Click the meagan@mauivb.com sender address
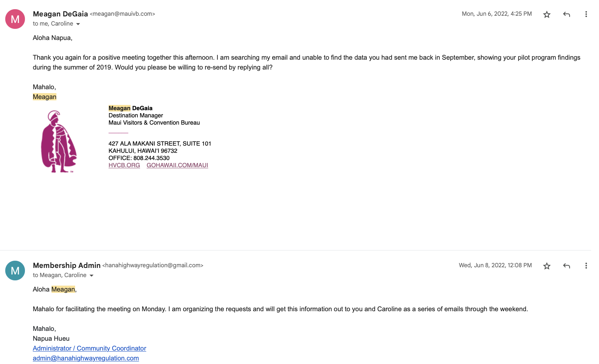The image size is (599, 364). (x=122, y=14)
